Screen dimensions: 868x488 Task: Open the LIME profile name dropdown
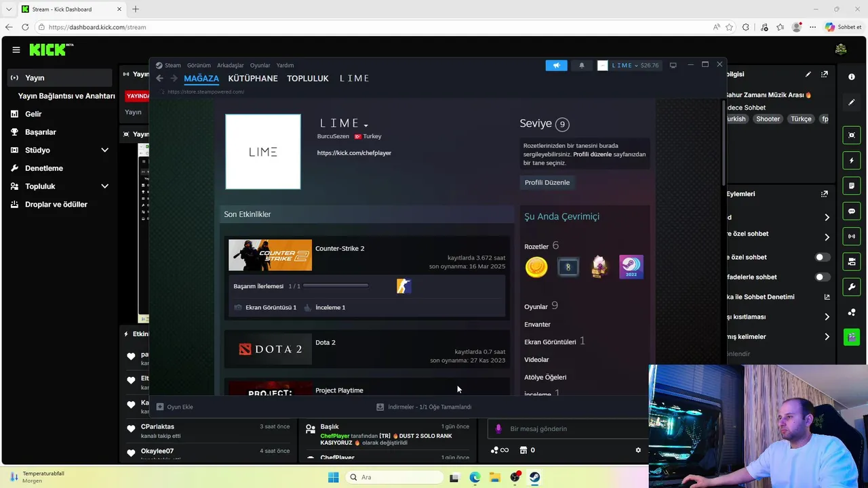366,125
